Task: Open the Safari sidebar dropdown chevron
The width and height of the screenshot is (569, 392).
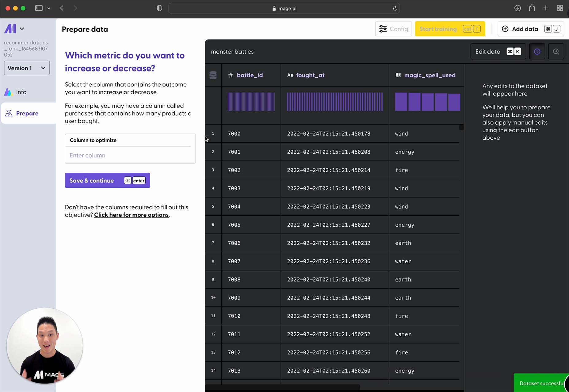Action: click(x=49, y=8)
